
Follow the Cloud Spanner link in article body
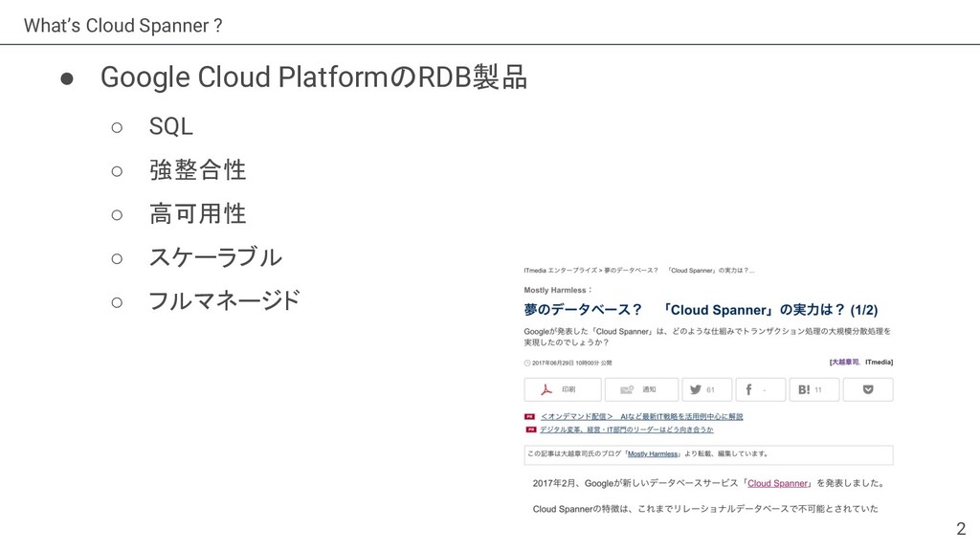click(777, 483)
